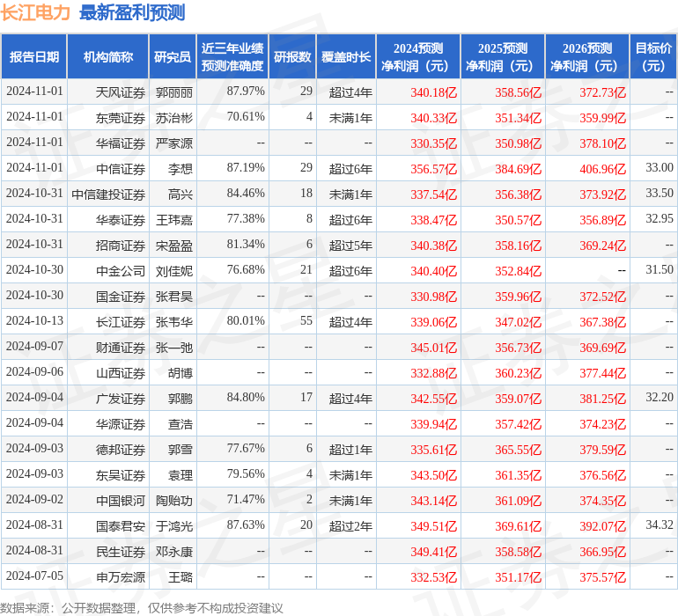This screenshot has width=678, height=616.
Task: Click 2025 profit value 384.69亿
Action: [518, 169]
